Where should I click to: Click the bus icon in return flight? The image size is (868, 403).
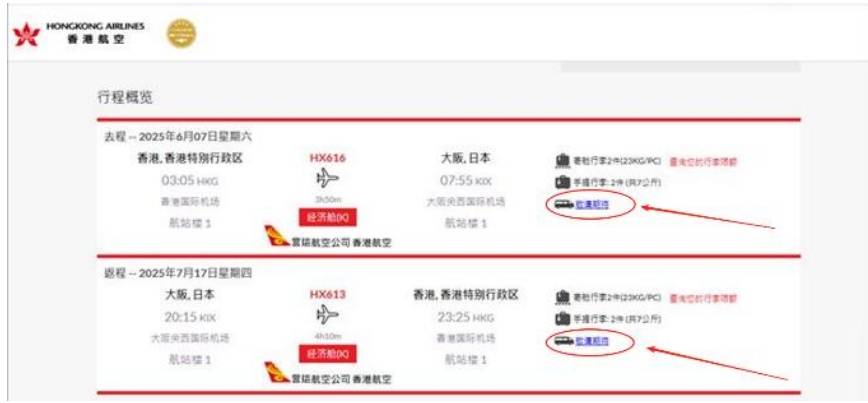pos(564,341)
